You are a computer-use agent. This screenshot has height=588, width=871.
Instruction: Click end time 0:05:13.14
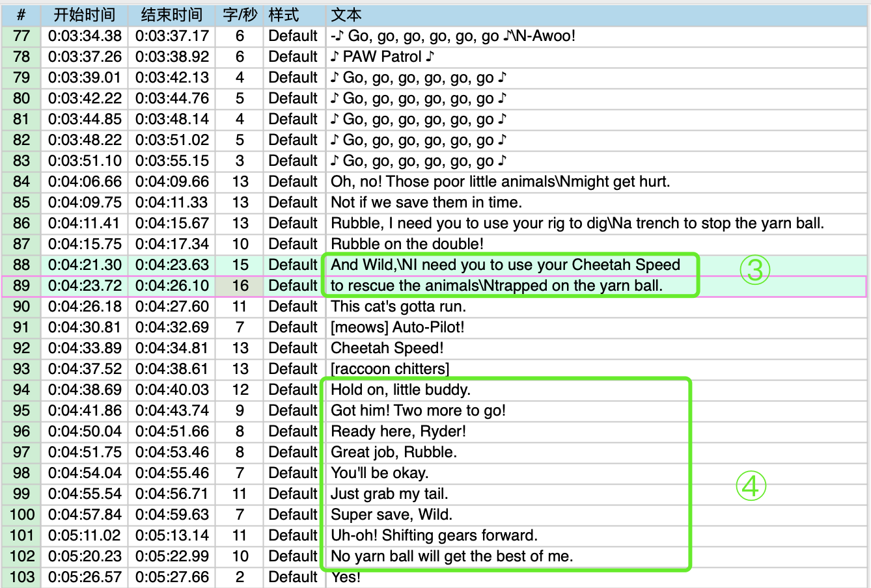tap(172, 535)
